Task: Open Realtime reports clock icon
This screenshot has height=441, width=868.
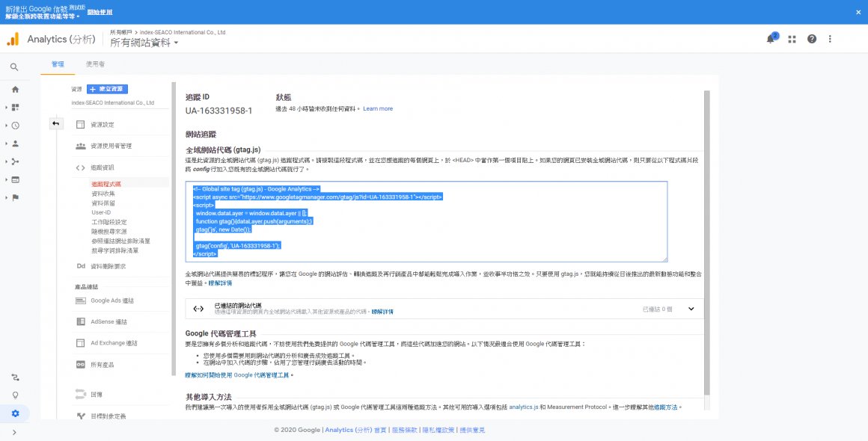Action: tap(15, 126)
